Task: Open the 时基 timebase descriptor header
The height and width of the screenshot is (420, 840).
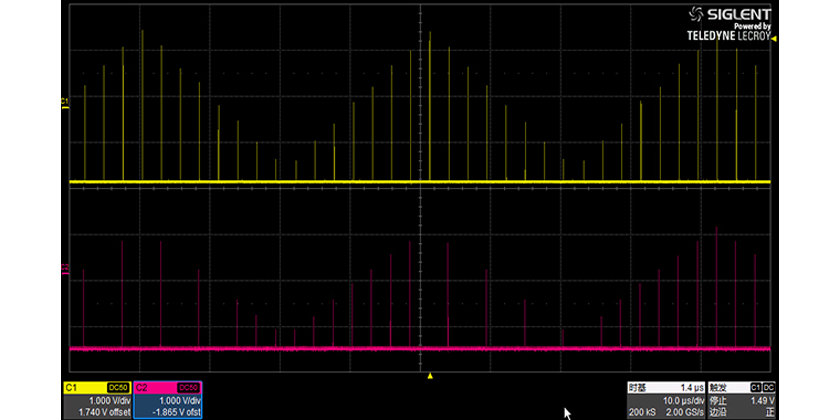Action: (x=637, y=387)
